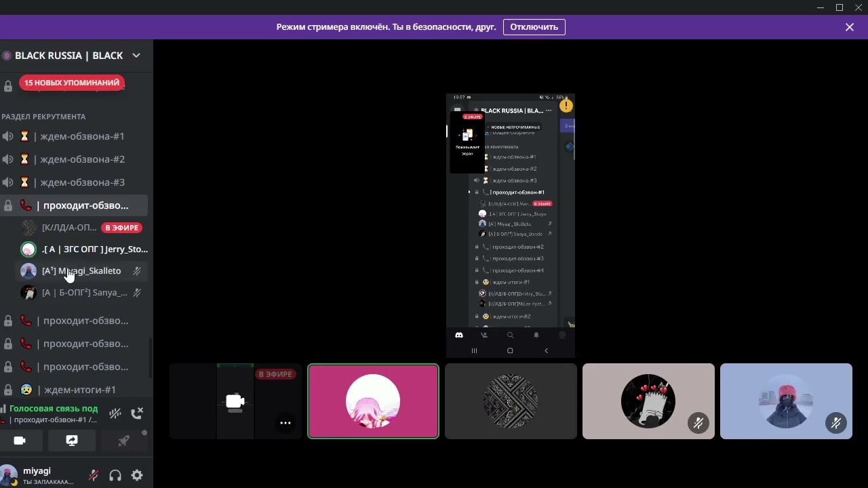Screen dimensions: 868x488
Task: Click the BLACK RUSSIA server icon in header
Action: click(x=7, y=56)
